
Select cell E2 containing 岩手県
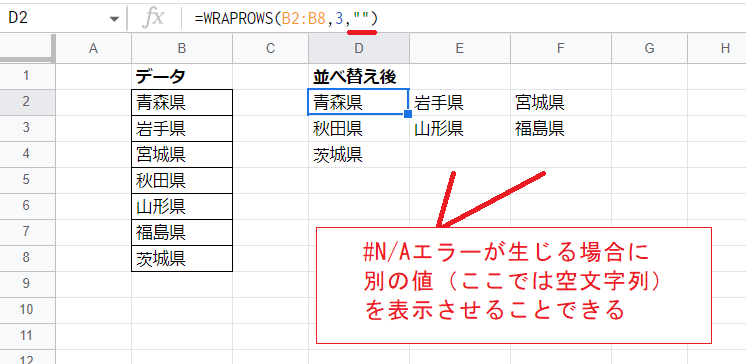[x=460, y=102]
